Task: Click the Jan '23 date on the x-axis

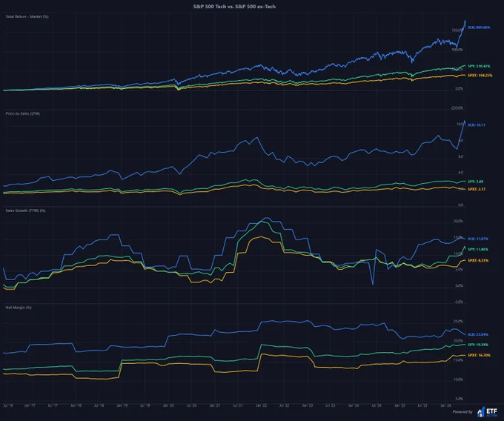Action: coord(308,405)
